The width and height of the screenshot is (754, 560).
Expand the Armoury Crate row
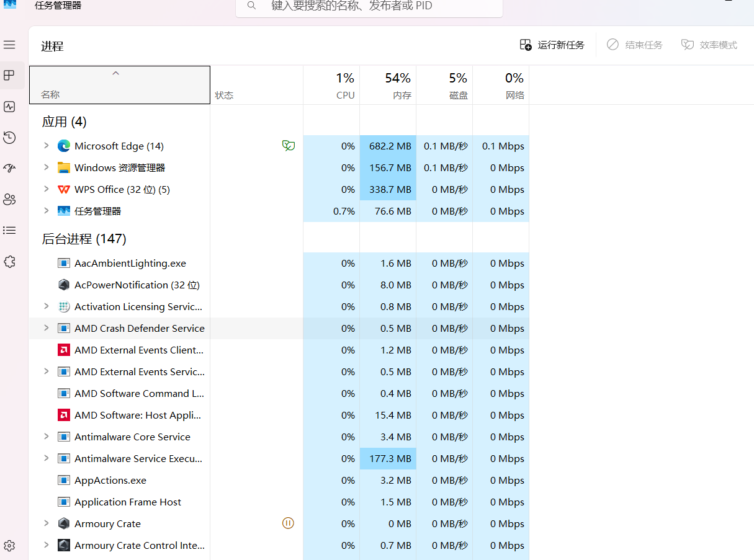click(46, 523)
